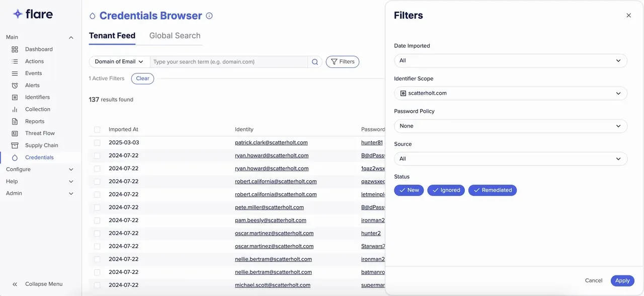Click the Events icon in sidebar
The image size is (644, 296).
pos(15,73)
